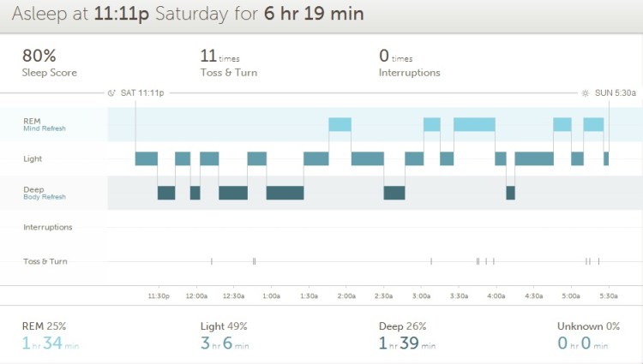Click the Deep Body Refresh row label

pos(44,193)
